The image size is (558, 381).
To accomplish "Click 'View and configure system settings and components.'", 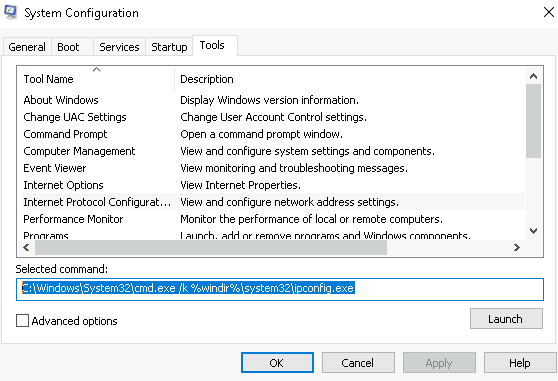I will coord(307,151).
